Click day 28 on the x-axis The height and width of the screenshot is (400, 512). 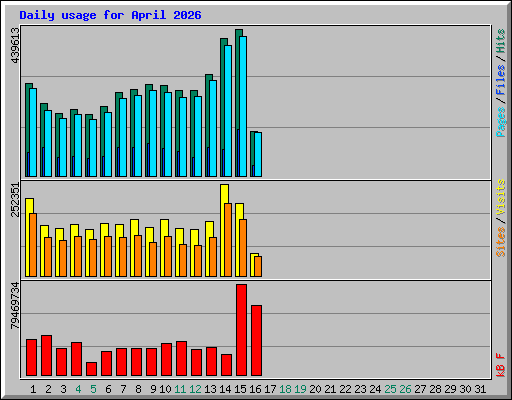[435, 389]
